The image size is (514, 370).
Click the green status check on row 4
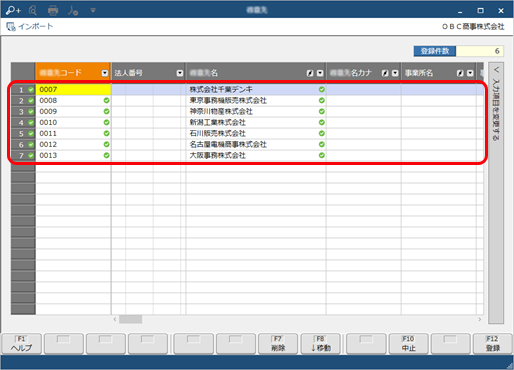pos(31,123)
